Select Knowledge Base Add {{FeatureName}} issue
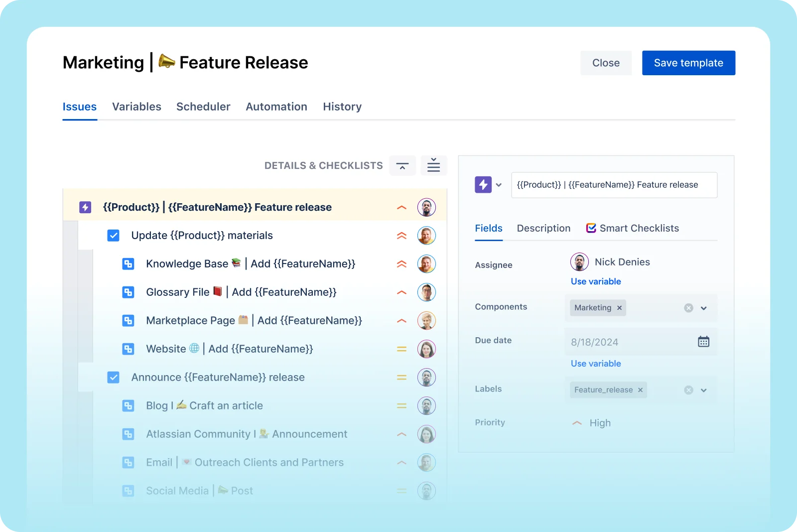This screenshot has height=532, width=797. [270, 264]
